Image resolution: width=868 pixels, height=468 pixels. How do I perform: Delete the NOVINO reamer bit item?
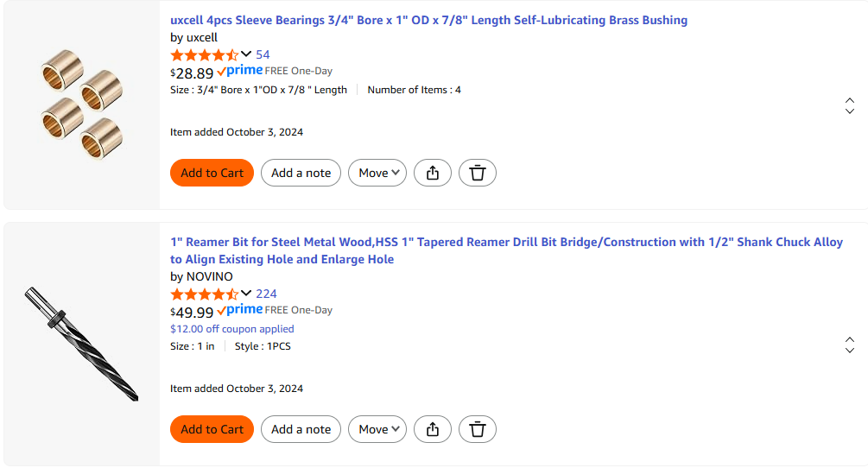click(478, 429)
